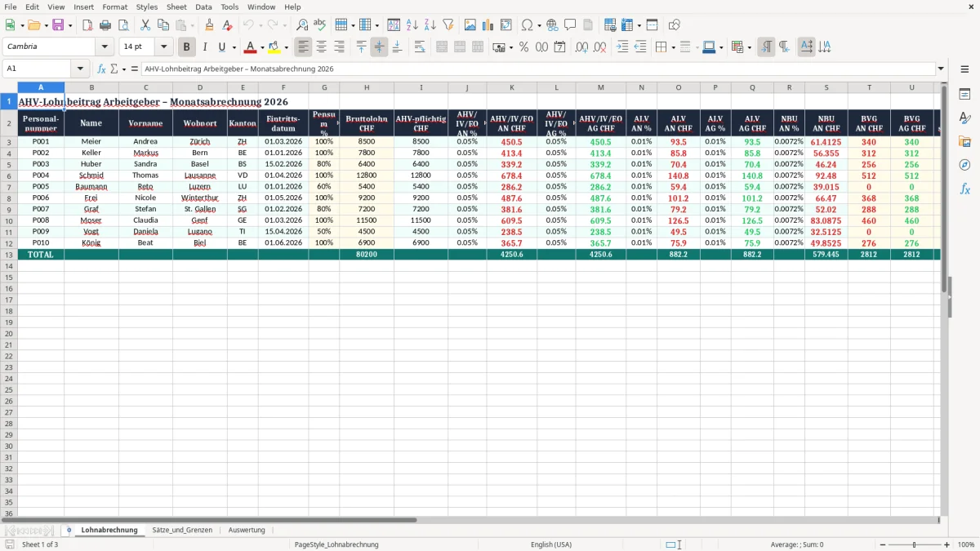Apply yellow background color swatch
The width and height of the screenshot is (980, 551).
(274, 47)
